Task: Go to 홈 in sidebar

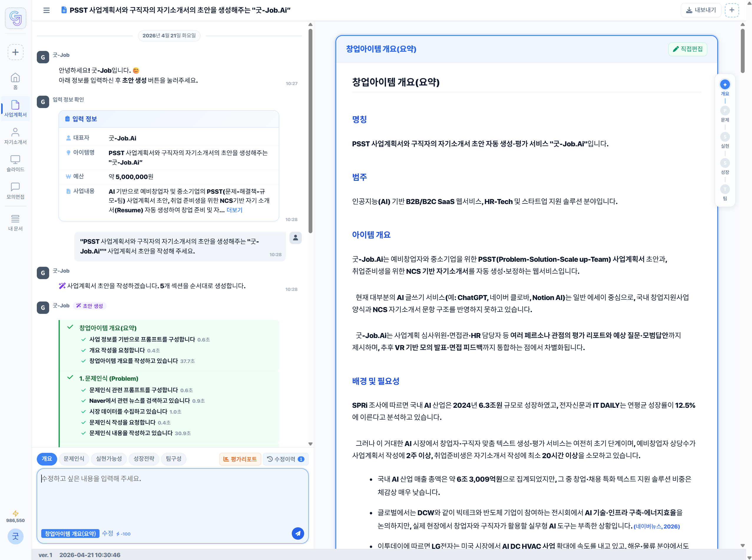Action: (x=15, y=81)
